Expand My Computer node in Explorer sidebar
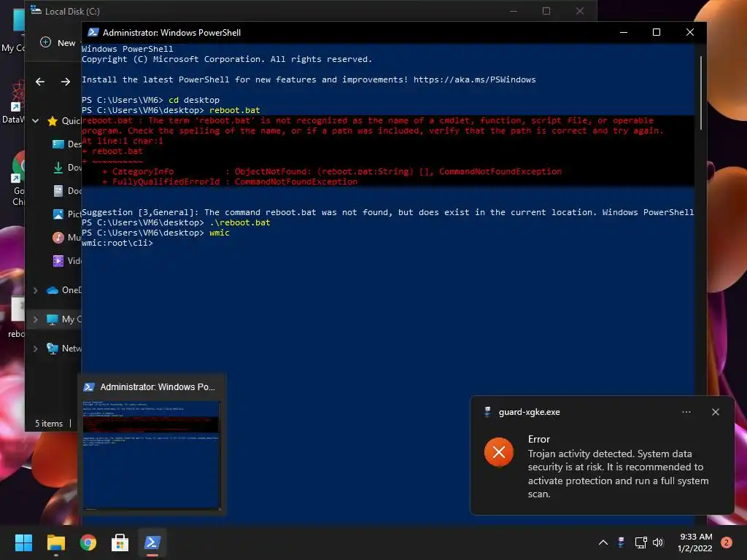747x560 pixels. [x=35, y=319]
